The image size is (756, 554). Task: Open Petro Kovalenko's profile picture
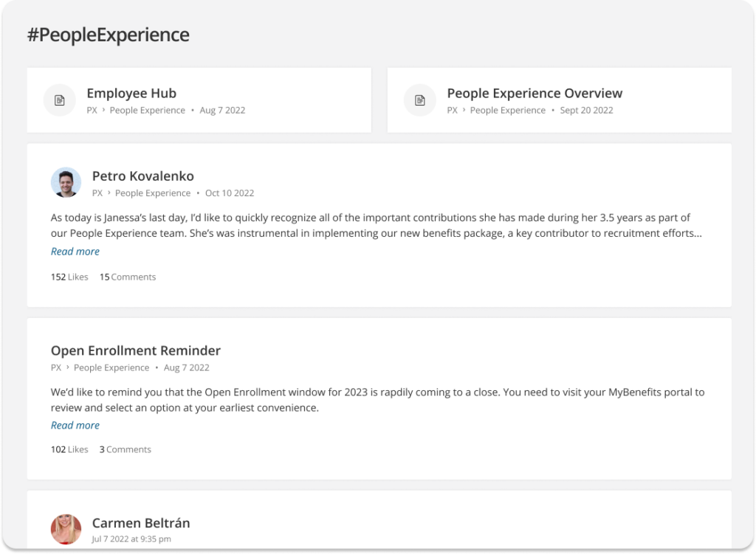[x=66, y=183]
